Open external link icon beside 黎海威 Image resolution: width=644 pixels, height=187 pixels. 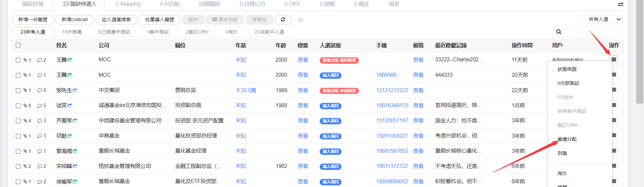pos(75,151)
